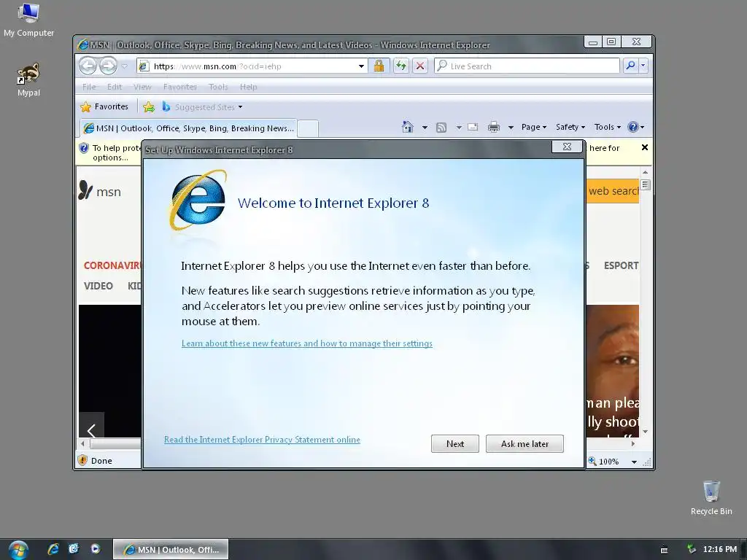Open the File menu
747x560 pixels.
pos(88,87)
